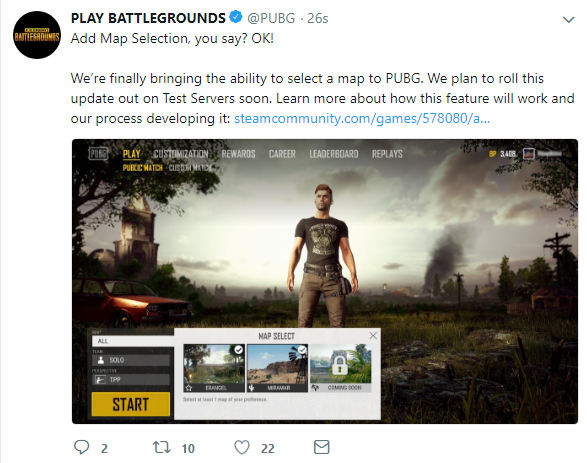Click the padlock on the coming soon map
The image size is (587, 463).
(x=340, y=365)
